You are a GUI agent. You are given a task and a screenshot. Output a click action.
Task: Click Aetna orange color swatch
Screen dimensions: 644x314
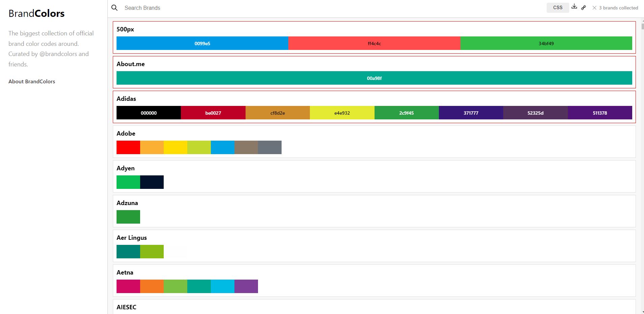click(x=152, y=286)
